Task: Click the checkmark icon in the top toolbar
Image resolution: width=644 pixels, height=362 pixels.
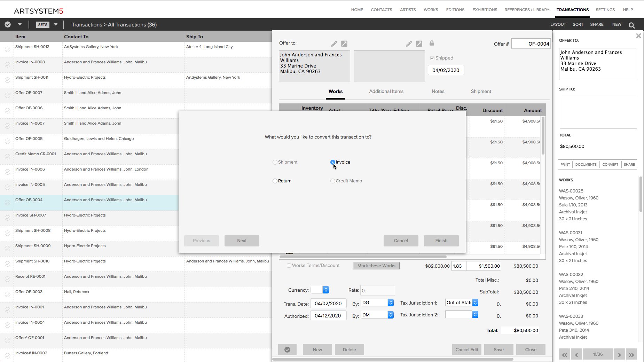Action: 8,24
